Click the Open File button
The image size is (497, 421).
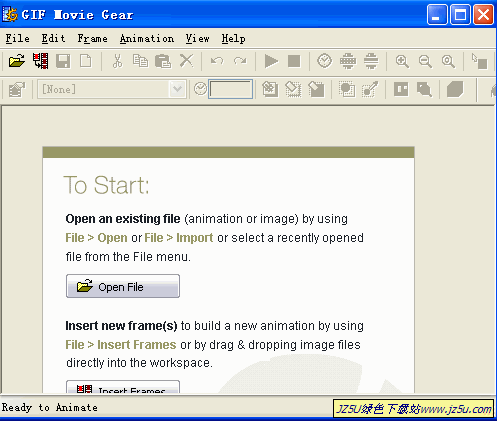[123, 286]
